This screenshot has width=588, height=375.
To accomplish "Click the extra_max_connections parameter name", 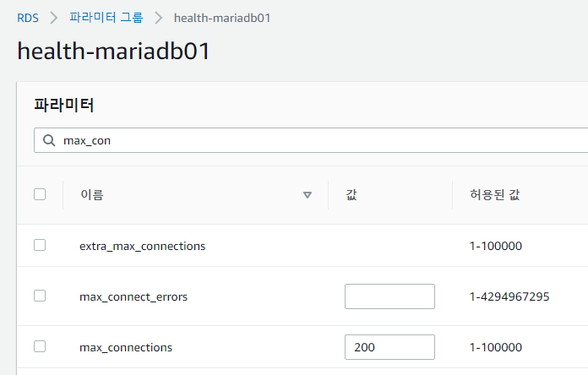I will point(142,246).
